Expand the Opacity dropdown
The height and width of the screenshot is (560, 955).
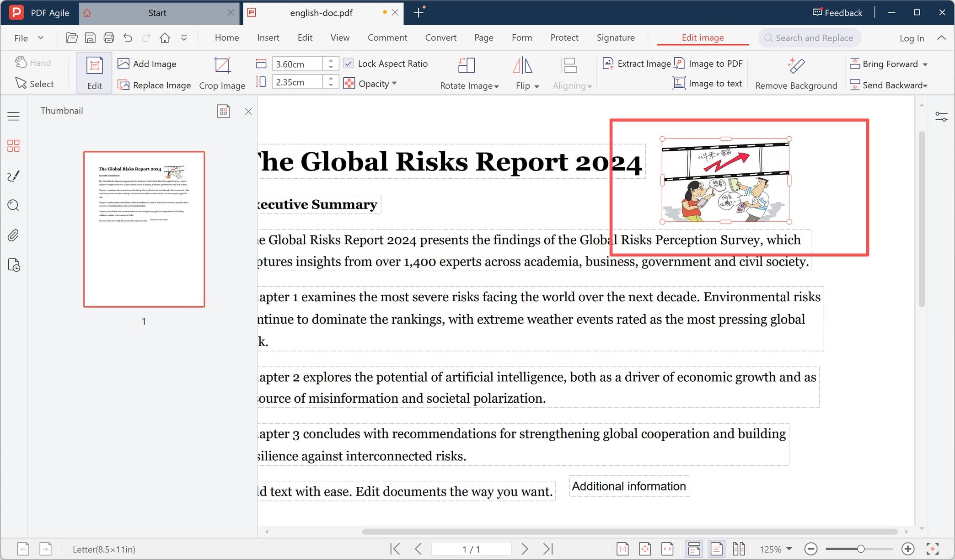click(x=394, y=83)
